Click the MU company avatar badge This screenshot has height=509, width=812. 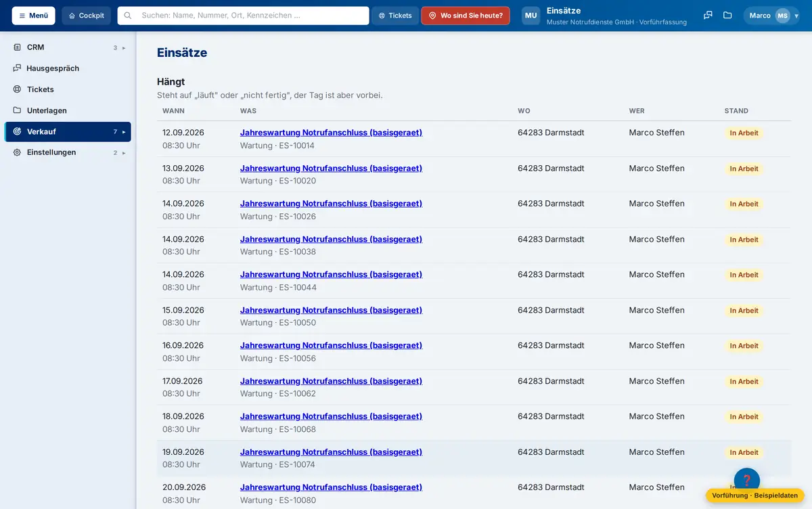(x=531, y=16)
